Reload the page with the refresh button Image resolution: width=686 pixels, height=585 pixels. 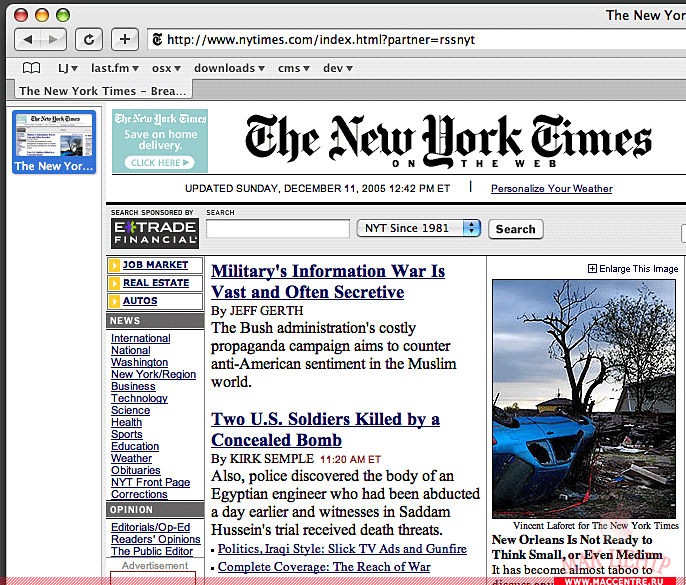click(89, 40)
